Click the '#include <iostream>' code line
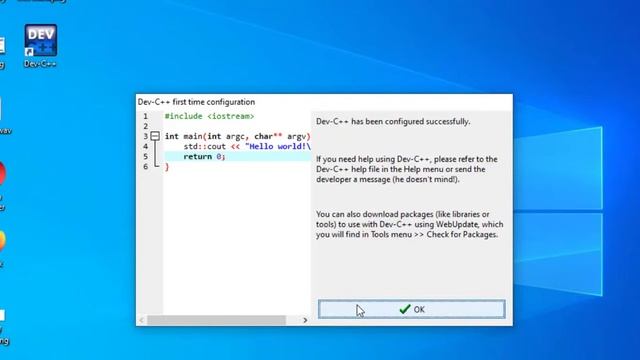Image resolution: width=640 pixels, height=360 pixels. 209,116
